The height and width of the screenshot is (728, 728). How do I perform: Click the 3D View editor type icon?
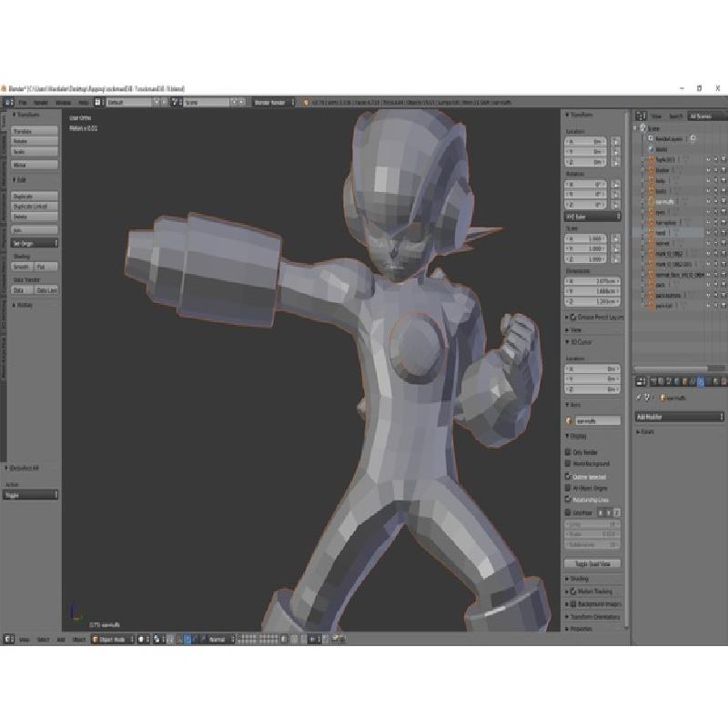[x=8, y=640]
